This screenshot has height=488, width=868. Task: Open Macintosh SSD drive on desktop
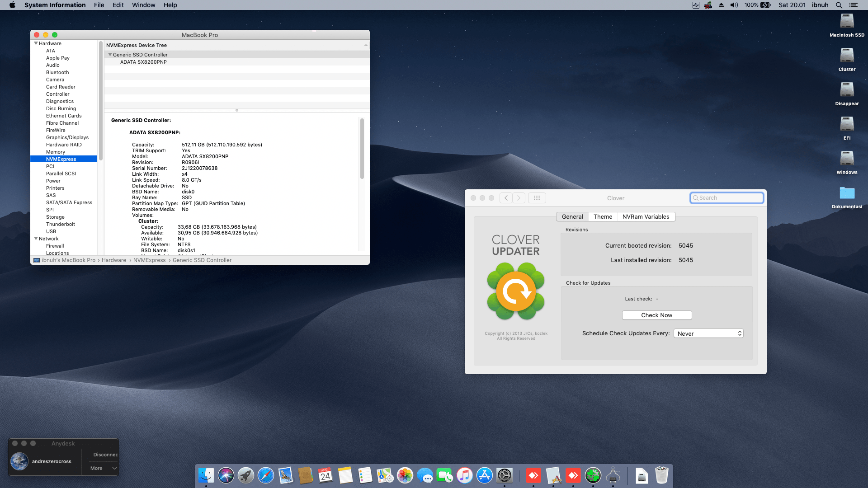pos(847,25)
